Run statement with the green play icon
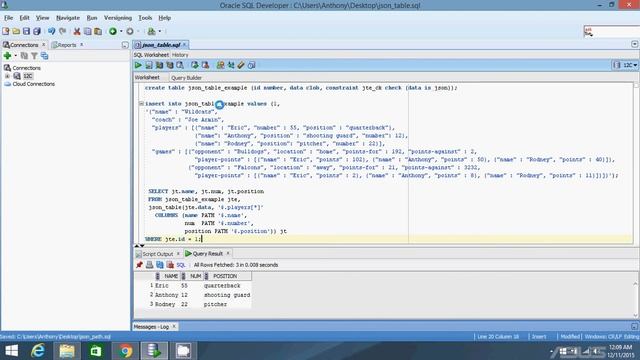This screenshot has height=360, width=640. [x=138, y=65]
